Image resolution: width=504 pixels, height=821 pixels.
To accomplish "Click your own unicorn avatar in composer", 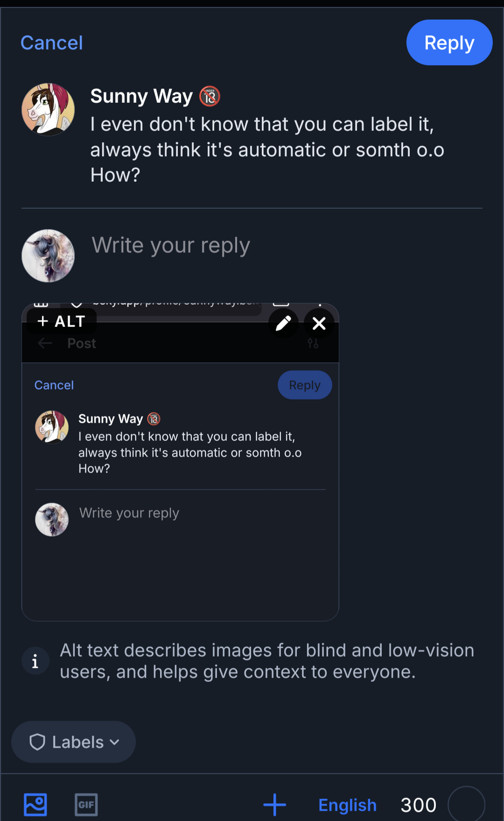I will [48, 255].
